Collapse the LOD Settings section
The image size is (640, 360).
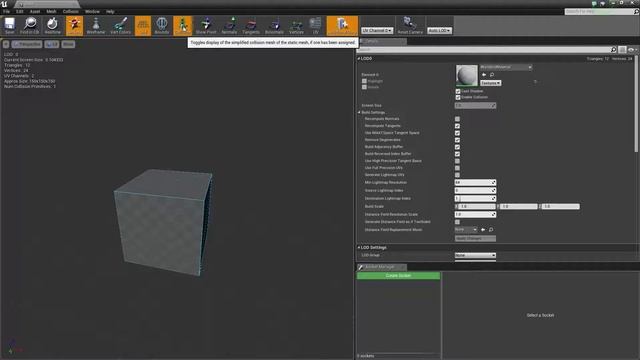click(359, 247)
